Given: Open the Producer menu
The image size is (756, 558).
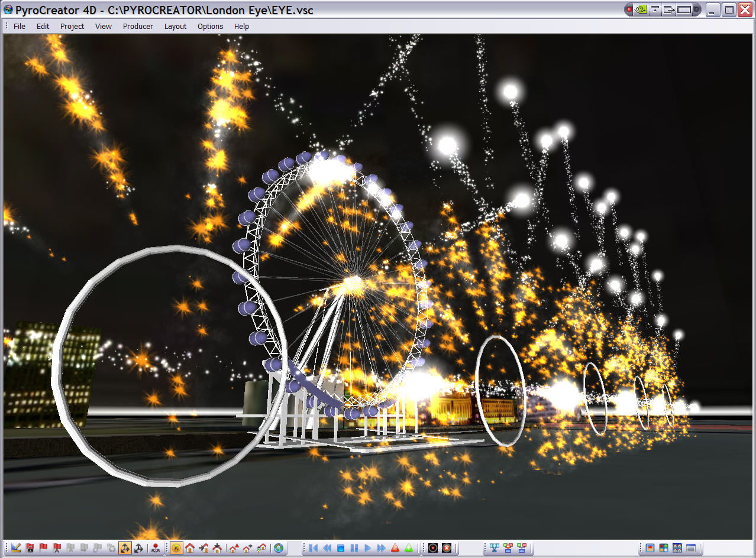Looking at the screenshot, I should click(138, 26).
